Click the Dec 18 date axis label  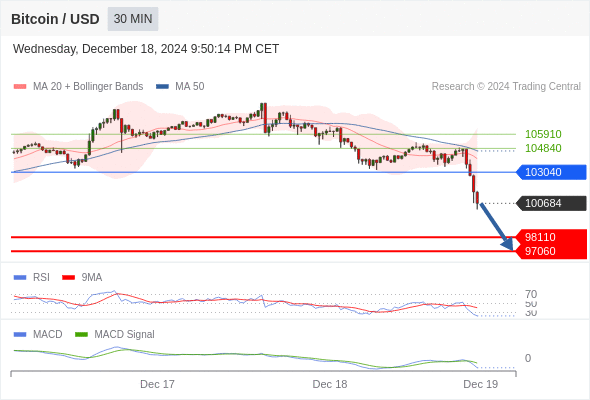pyautogui.click(x=330, y=384)
